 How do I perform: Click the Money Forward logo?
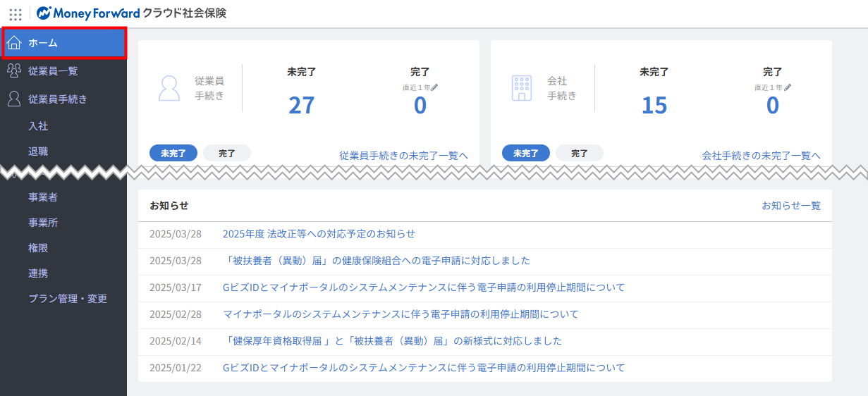[x=88, y=13]
